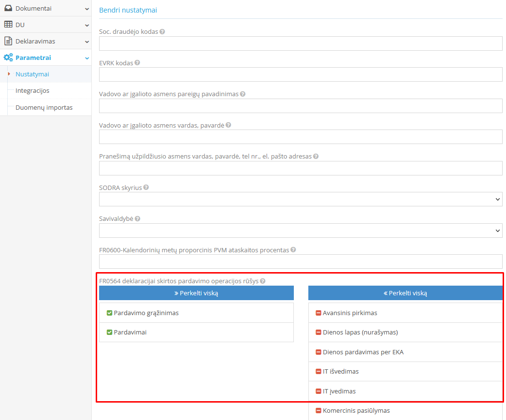Open Integracijos under Parametrai
The width and height of the screenshot is (506, 420).
click(32, 91)
